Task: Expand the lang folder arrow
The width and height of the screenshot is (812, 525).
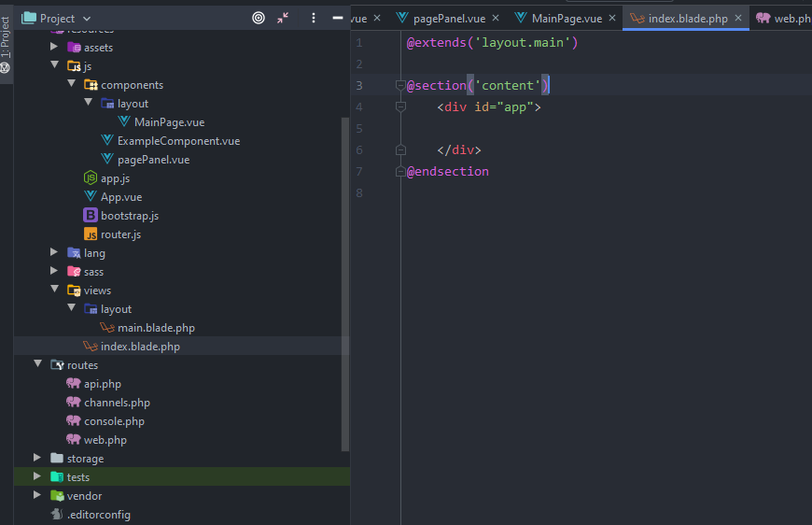Action: pyautogui.click(x=54, y=252)
